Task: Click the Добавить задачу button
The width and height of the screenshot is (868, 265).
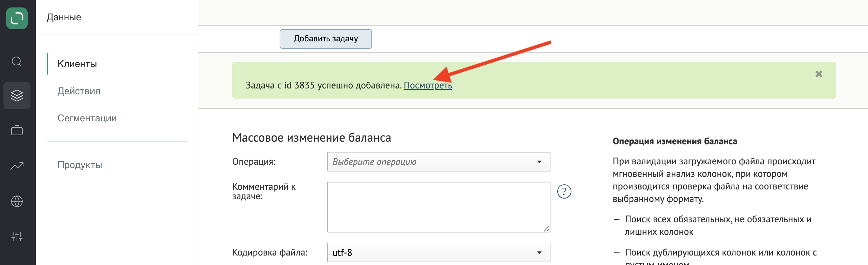Action: (326, 39)
